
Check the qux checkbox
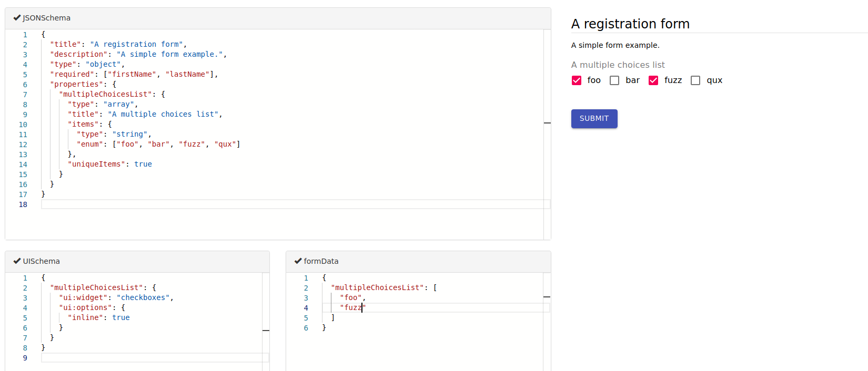pos(695,80)
